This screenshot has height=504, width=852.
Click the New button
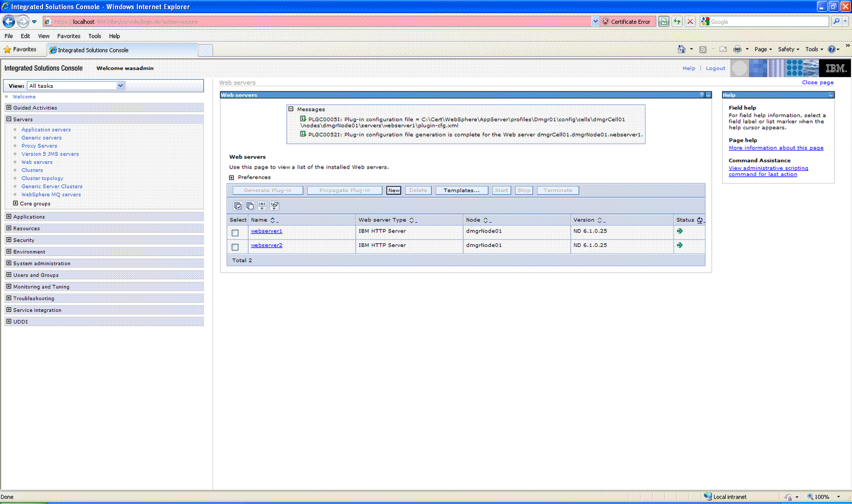pos(394,191)
